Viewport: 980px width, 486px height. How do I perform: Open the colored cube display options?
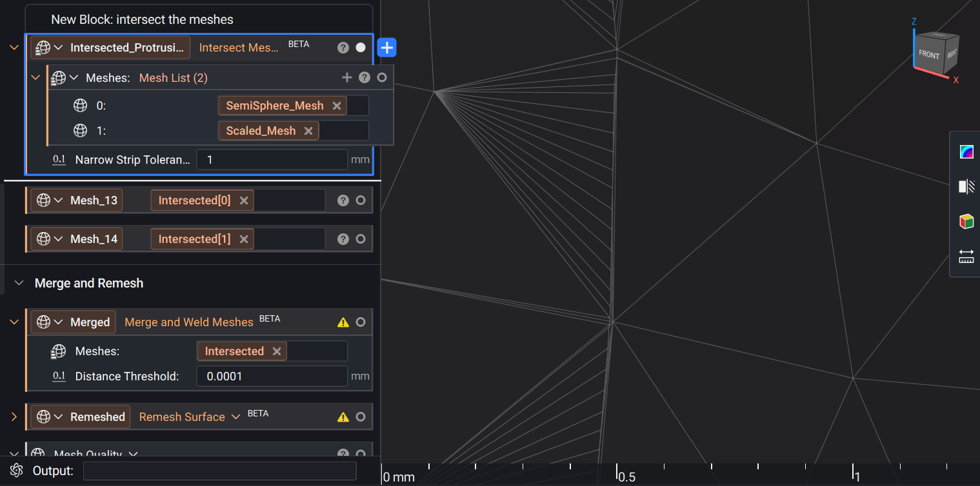tap(966, 222)
